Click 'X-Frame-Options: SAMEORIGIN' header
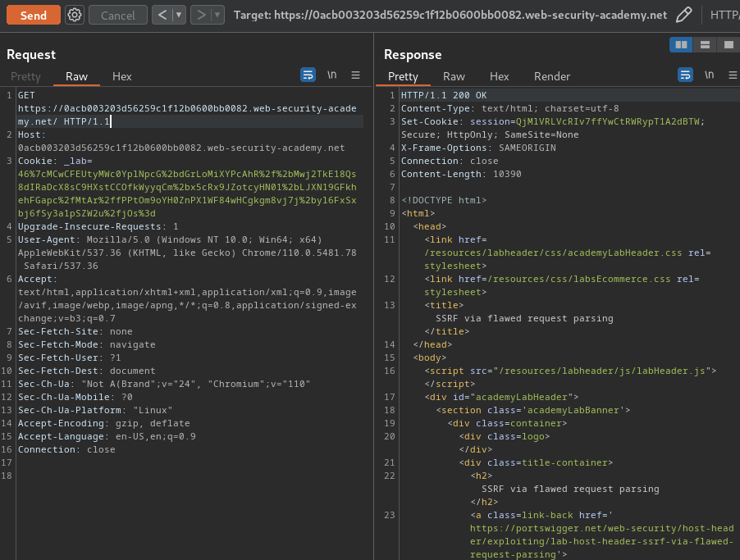 pos(478,148)
